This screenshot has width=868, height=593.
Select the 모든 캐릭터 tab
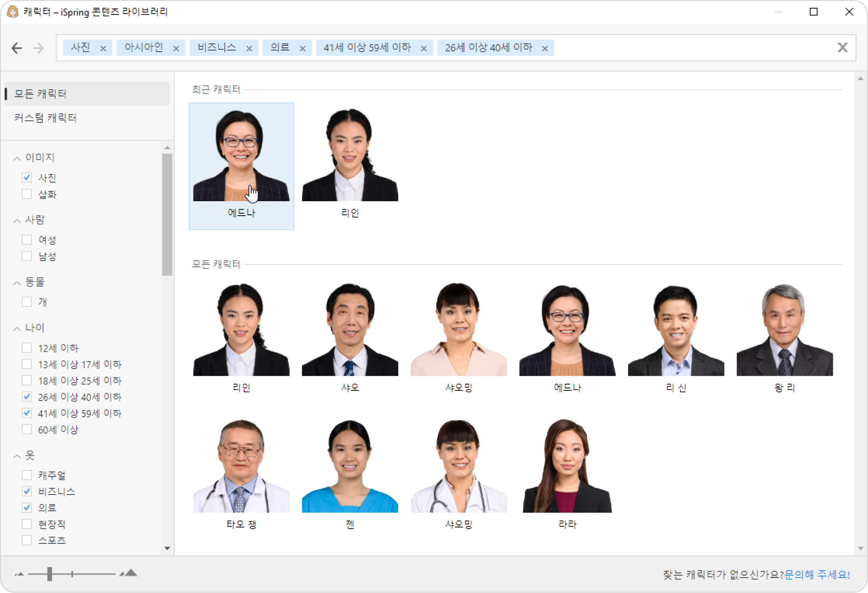coord(87,94)
